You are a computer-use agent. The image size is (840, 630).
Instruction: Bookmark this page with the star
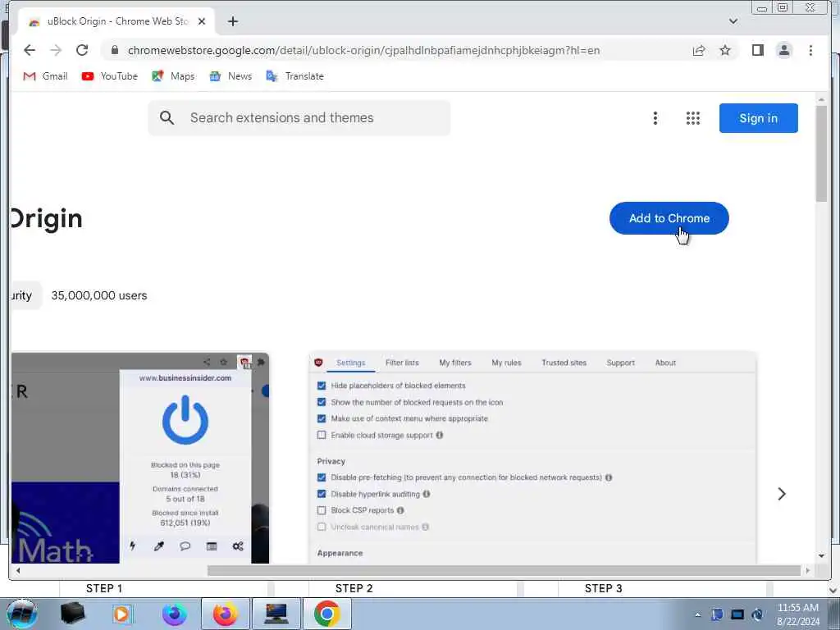725,50
